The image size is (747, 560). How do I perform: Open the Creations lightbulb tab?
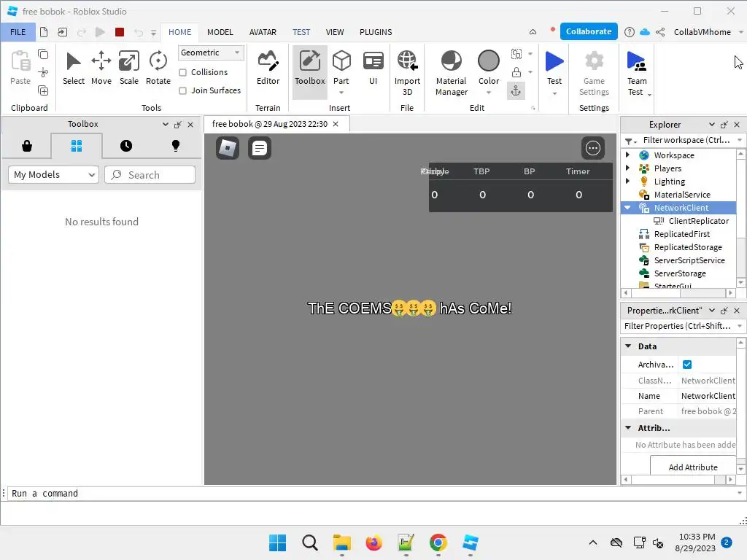[x=176, y=146]
